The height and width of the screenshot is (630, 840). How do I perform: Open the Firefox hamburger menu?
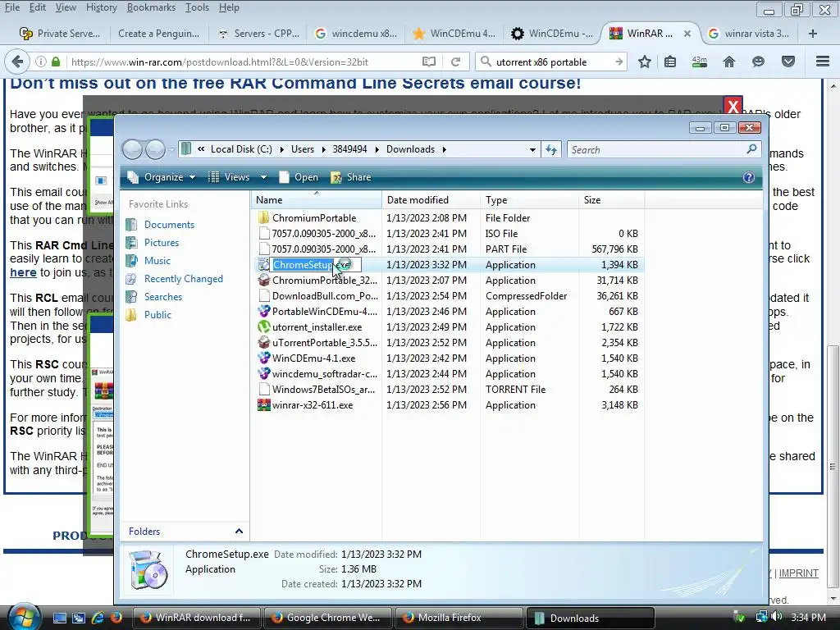coord(823,62)
